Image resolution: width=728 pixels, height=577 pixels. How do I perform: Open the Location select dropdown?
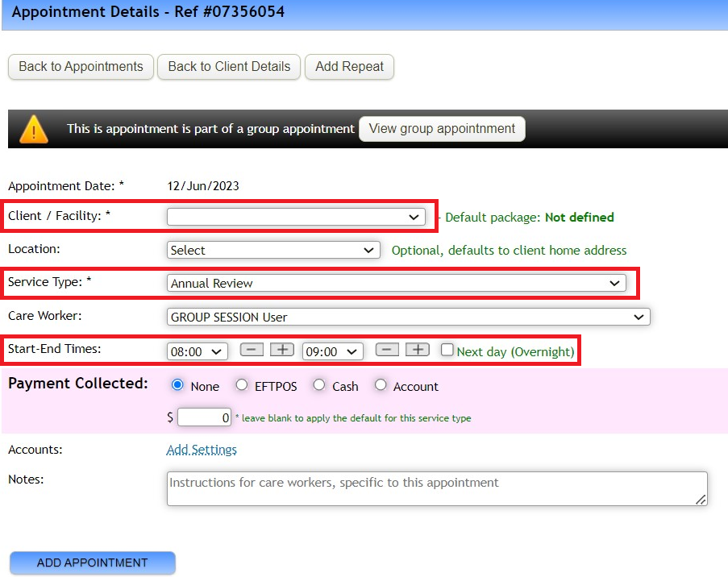tap(272, 250)
